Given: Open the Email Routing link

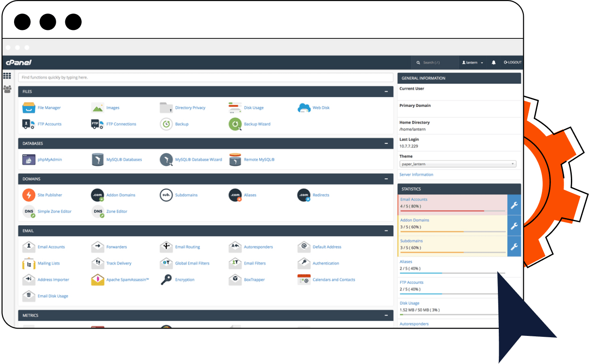Looking at the screenshot, I should coord(188,247).
